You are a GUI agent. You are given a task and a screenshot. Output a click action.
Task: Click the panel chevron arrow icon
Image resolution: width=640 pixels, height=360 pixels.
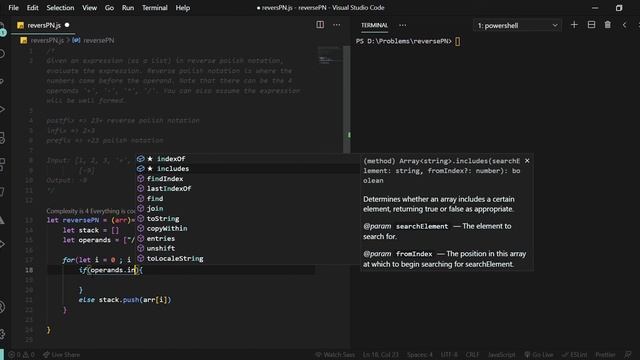624,25
